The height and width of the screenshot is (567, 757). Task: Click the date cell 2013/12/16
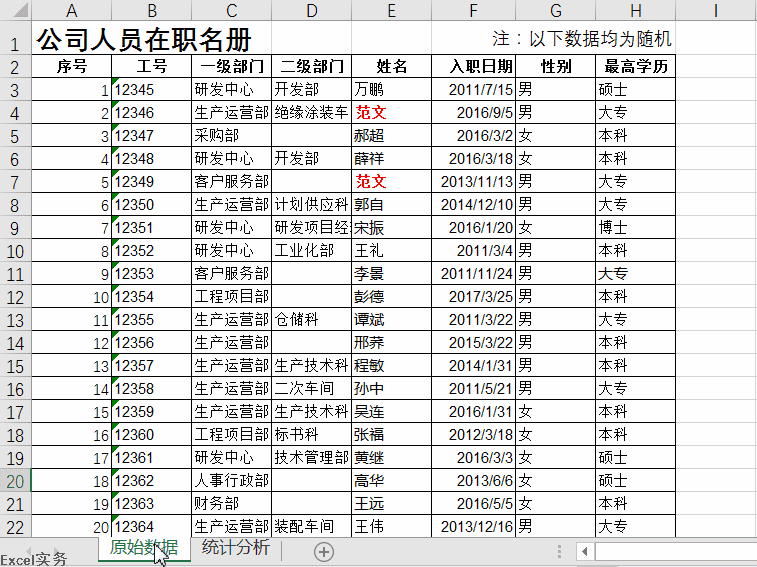[474, 526]
